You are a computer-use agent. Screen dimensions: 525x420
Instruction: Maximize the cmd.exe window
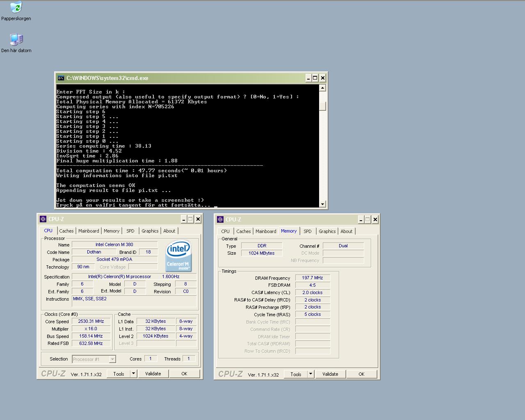[x=315, y=78]
